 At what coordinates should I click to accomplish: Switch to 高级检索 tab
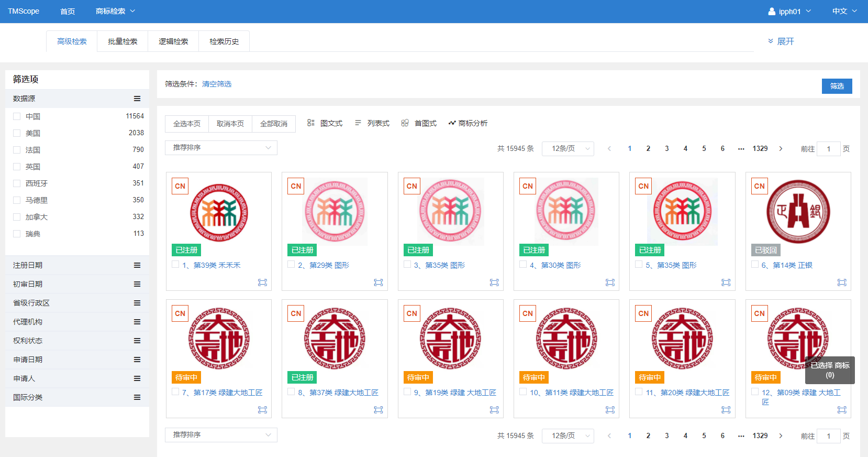[72, 41]
